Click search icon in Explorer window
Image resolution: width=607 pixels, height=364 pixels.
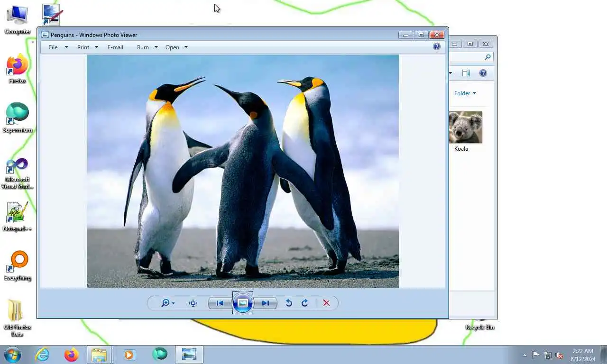point(487,57)
